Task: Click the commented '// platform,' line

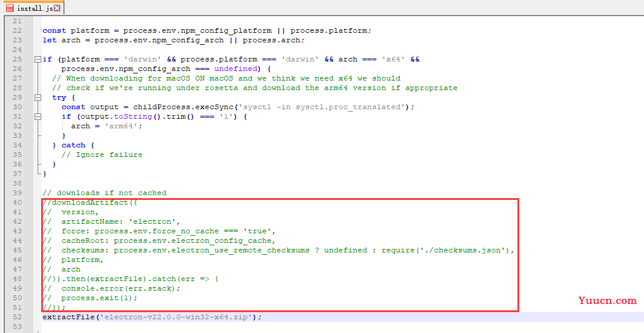Action: [73, 260]
